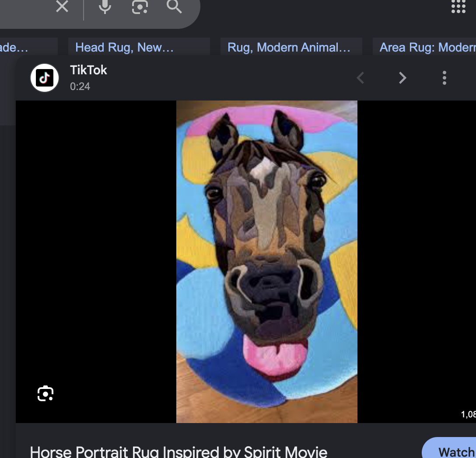The width and height of the screenshot is (476, 458).
Task: Open Google Lens from the search bar
Action: pos(140,7)
